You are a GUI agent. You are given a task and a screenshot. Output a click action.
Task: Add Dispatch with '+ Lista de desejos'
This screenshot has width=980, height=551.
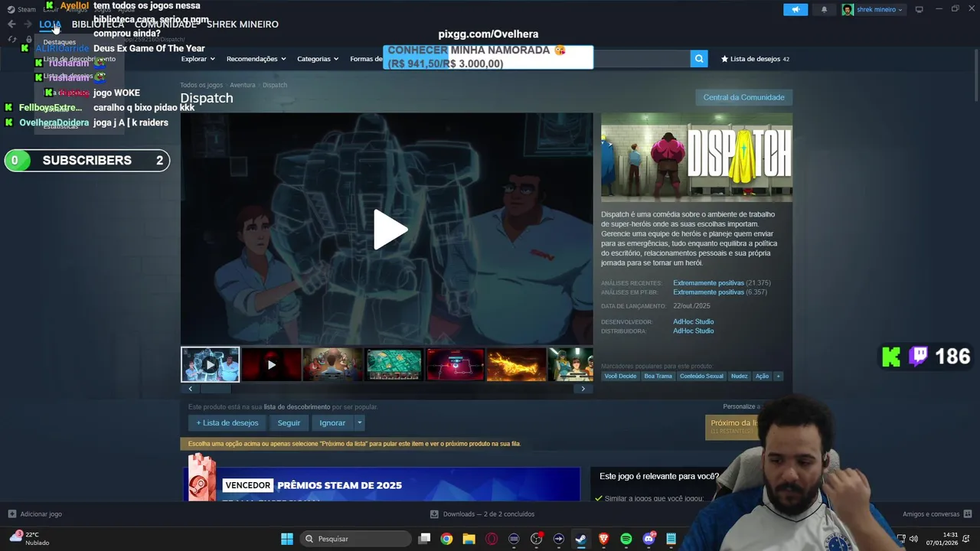[227, 422]
